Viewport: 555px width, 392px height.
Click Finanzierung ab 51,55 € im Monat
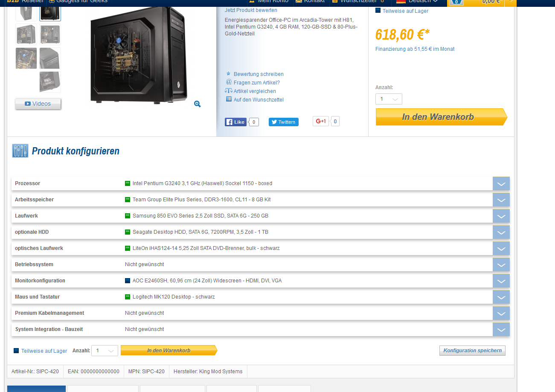pos(415,49)
